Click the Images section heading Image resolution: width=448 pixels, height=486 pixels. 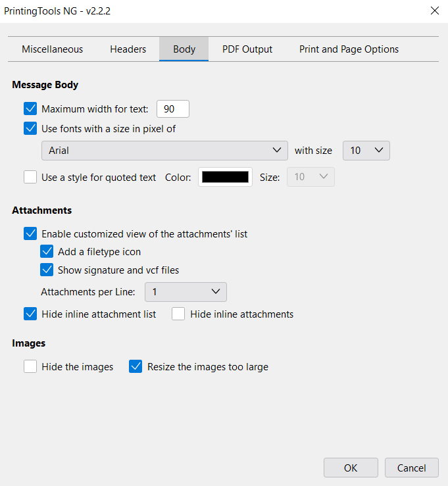29,343
